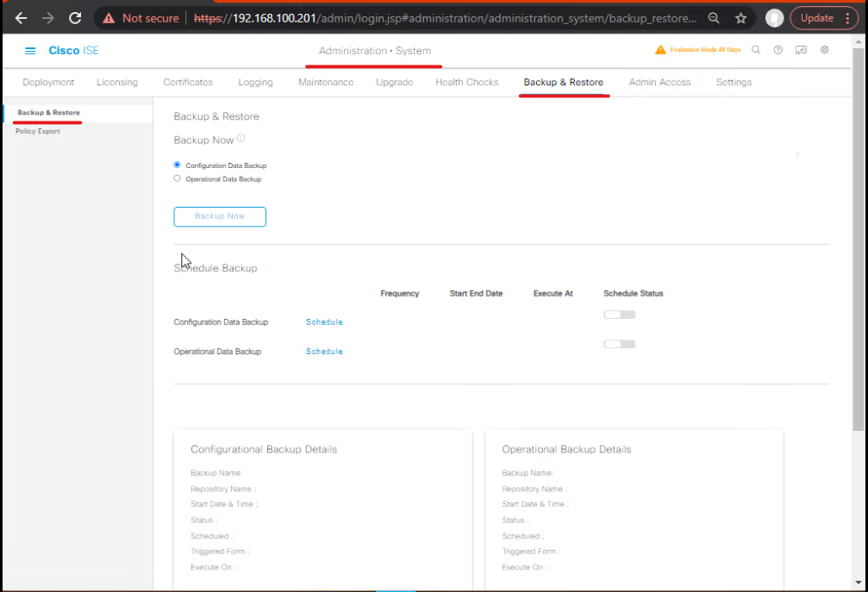
Task: Click the Backup Now button
Action: point(220,216)
